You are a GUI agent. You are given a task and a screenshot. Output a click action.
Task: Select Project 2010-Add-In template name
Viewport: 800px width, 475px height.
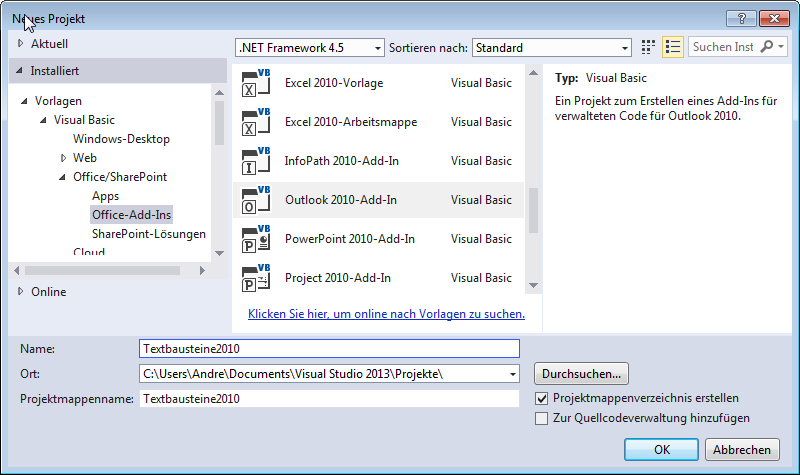338,278
